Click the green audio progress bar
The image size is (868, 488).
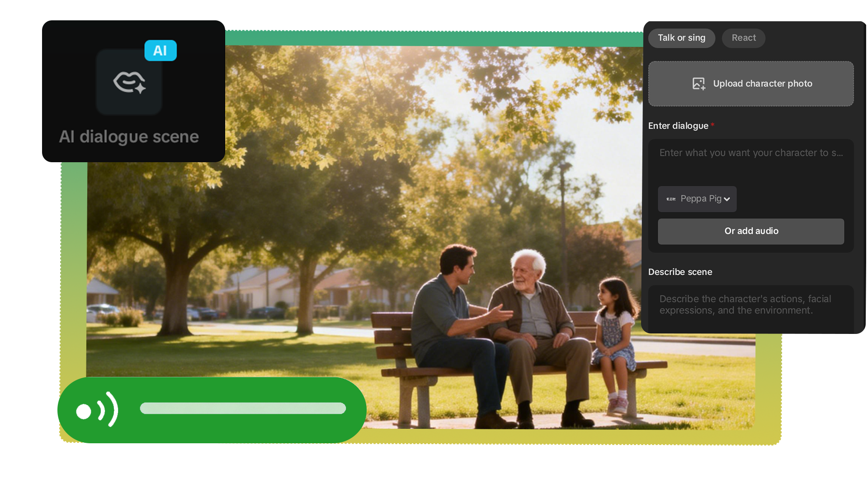coord(243,408)
